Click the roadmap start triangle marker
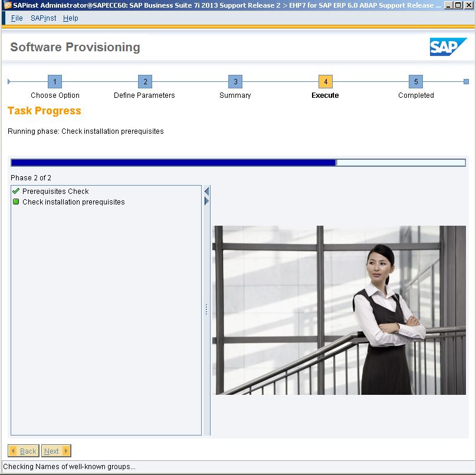Viewport: 476px width, 475px height. click(9, 81)
